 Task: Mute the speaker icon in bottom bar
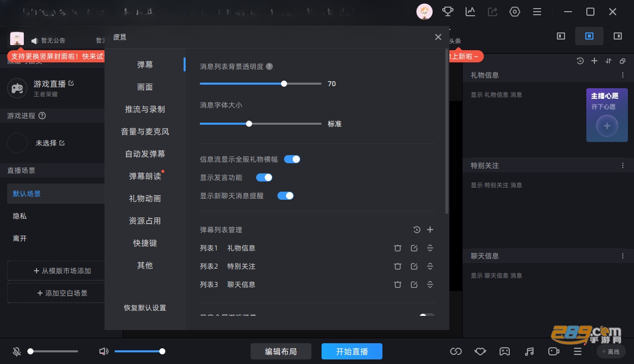click(x=104, y=351)
